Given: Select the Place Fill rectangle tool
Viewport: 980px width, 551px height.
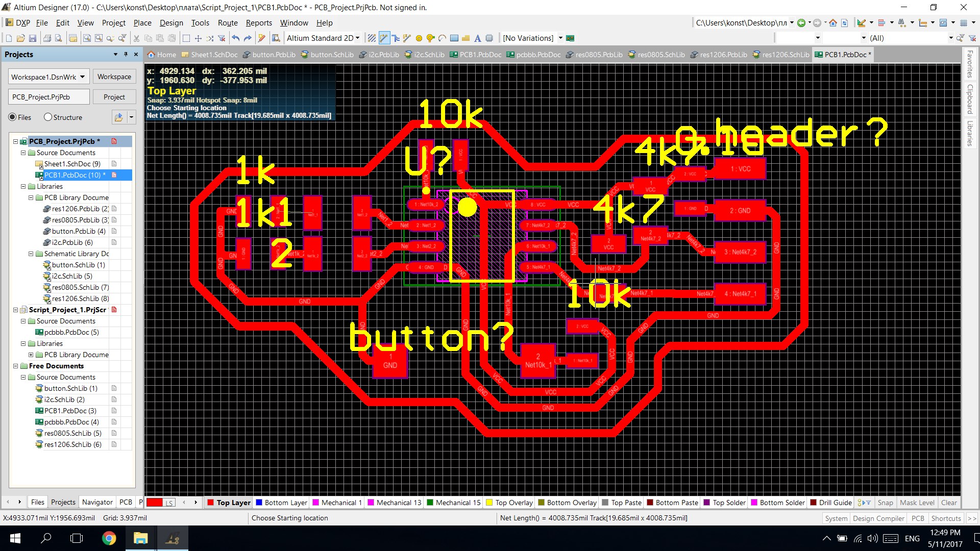Looking at the screenshot, I should (x=454, y=38).
